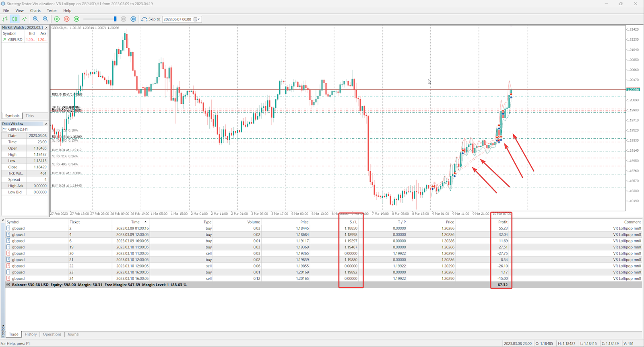Stop the strategy test
Viewport: 644px width, 347px height.
[67, 19]
